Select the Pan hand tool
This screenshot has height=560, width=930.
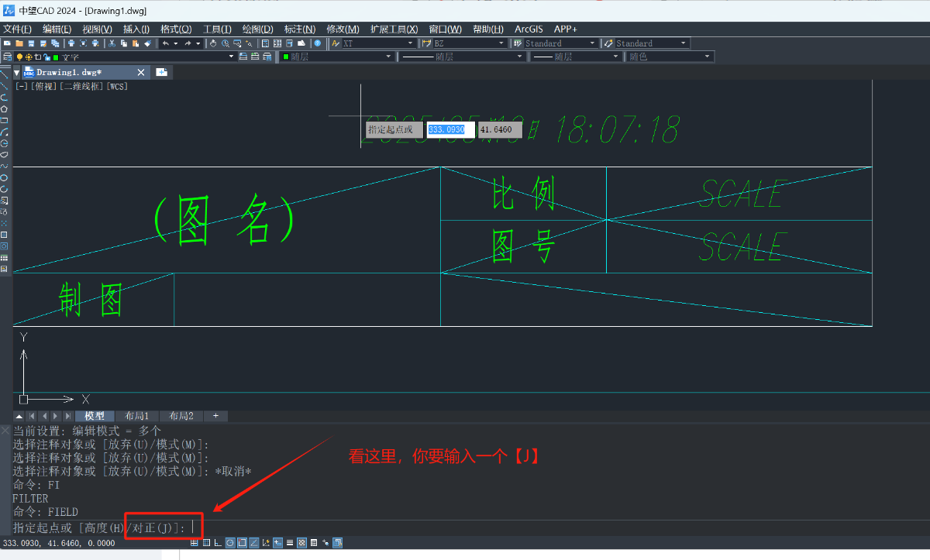[x=213, y=43]
